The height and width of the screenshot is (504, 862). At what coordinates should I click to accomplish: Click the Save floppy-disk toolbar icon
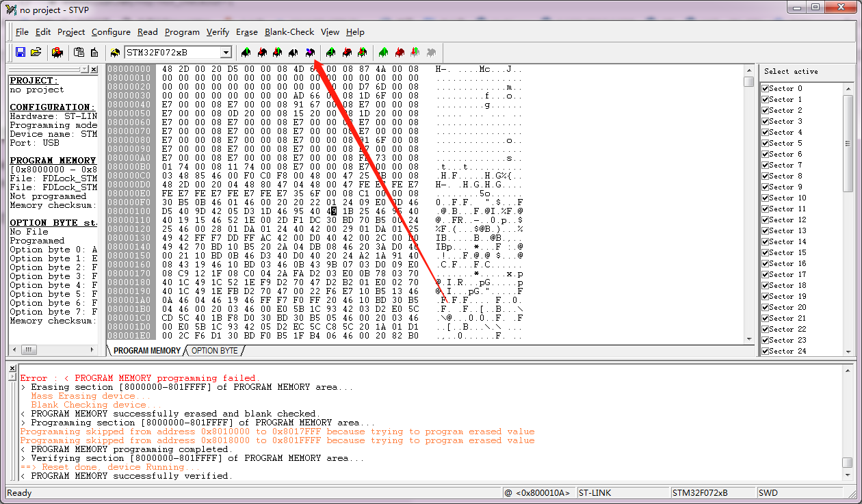click(21, 52)
